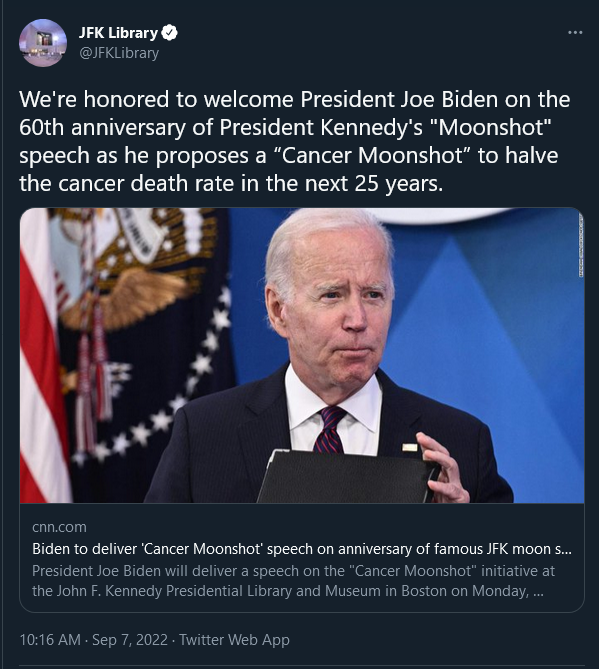
Task: Open the three-dot more options menu
Action: tap(575, 32)
